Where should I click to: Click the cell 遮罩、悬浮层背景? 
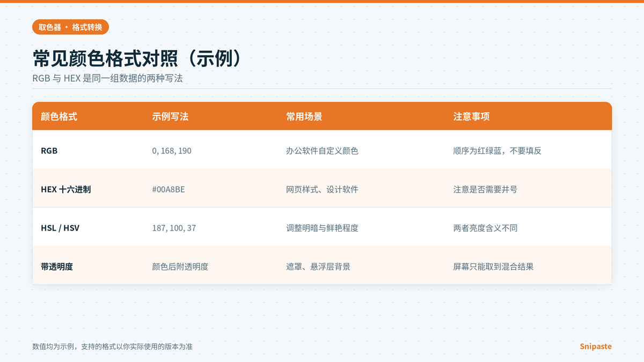[x=318, y=267]
